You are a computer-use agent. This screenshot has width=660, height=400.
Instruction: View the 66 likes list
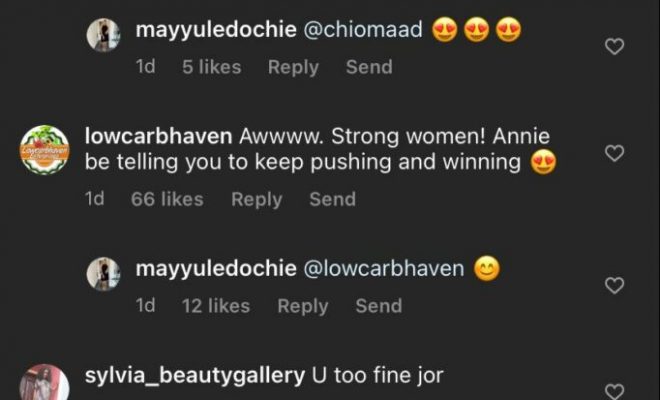[x=167, y=199]
